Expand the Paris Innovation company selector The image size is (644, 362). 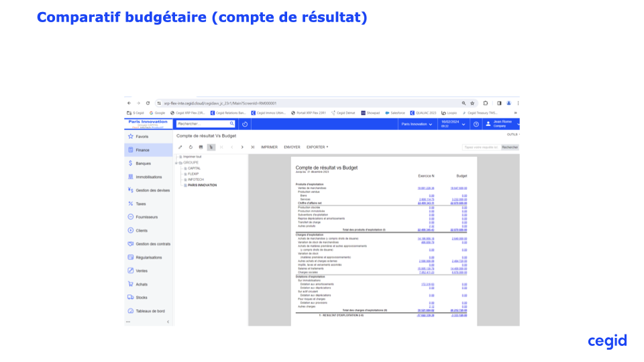[x=416, y=124]
